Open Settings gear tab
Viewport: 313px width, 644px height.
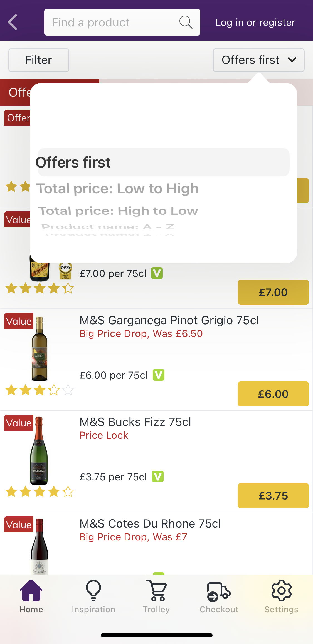point(281,596)
